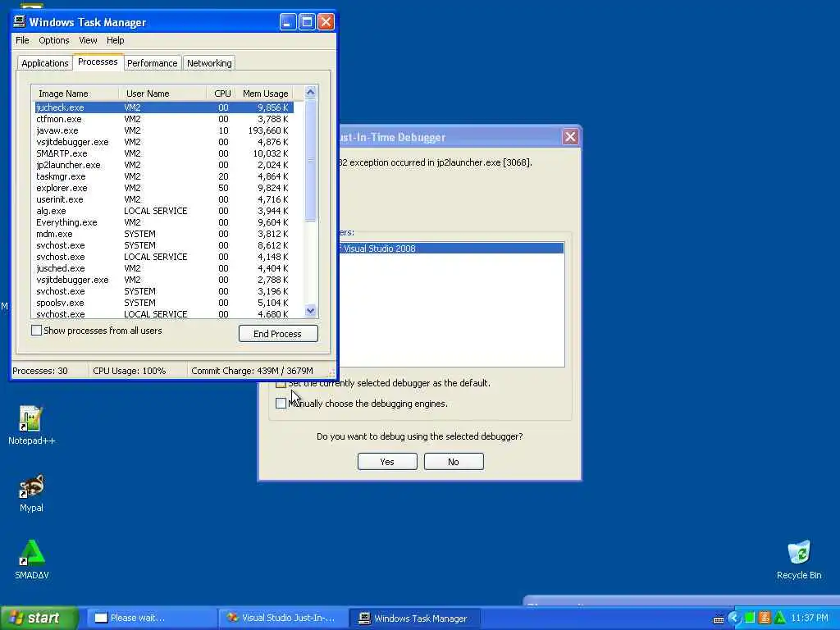Click Yes in the Just-In-Time Debugger dialog
This screenshot has width=840, height=630.
[387, 461]
